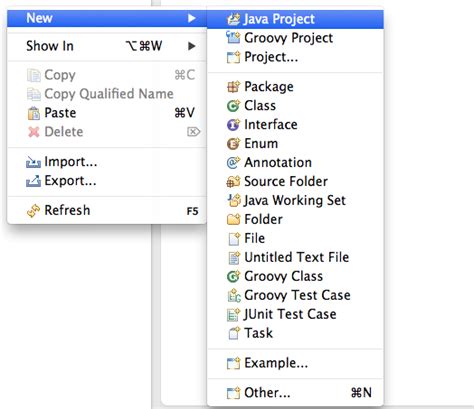This screenshot has width=474, height=409.
Task: Click the yellow Refresh icon
Action: coord(34,211)
